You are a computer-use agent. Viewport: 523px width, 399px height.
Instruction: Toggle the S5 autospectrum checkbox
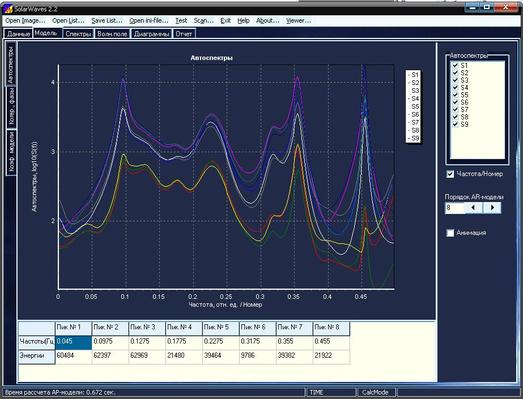(x=455, y=95)
